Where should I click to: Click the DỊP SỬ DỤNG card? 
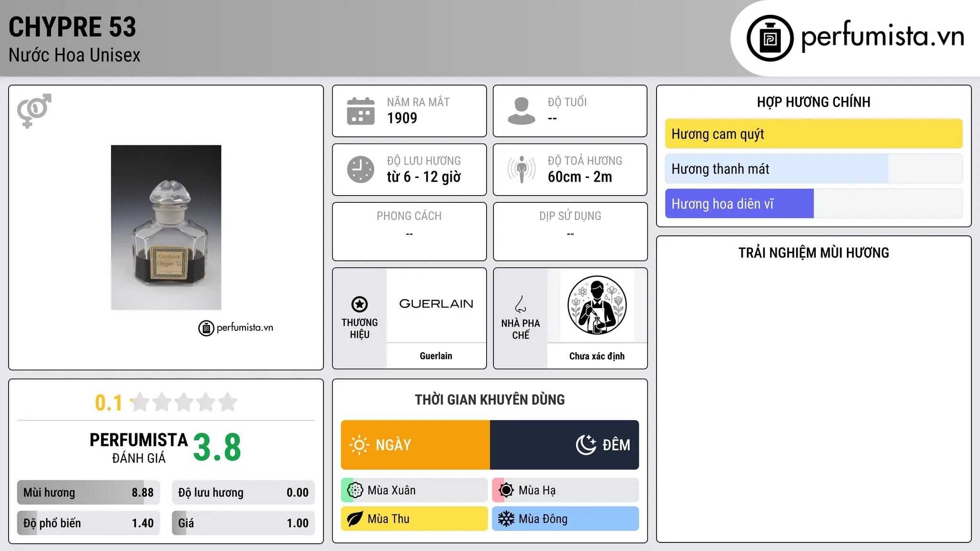570,231
